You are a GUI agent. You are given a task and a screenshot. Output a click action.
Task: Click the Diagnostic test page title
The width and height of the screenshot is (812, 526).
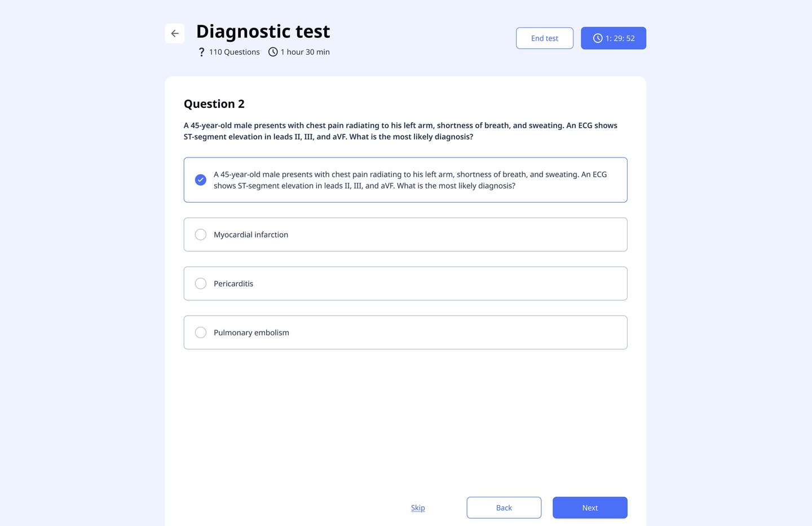(x=263, y=32)
